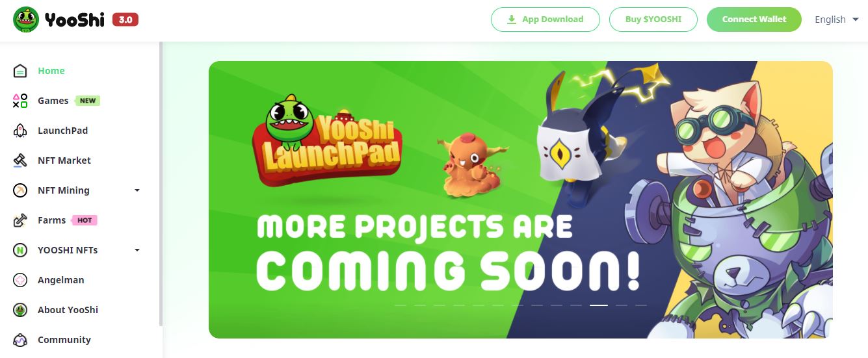Click the NFT Mining pickaxe icon
The height and width of the screenshot is (358, 868).
(x=20, y=190)
